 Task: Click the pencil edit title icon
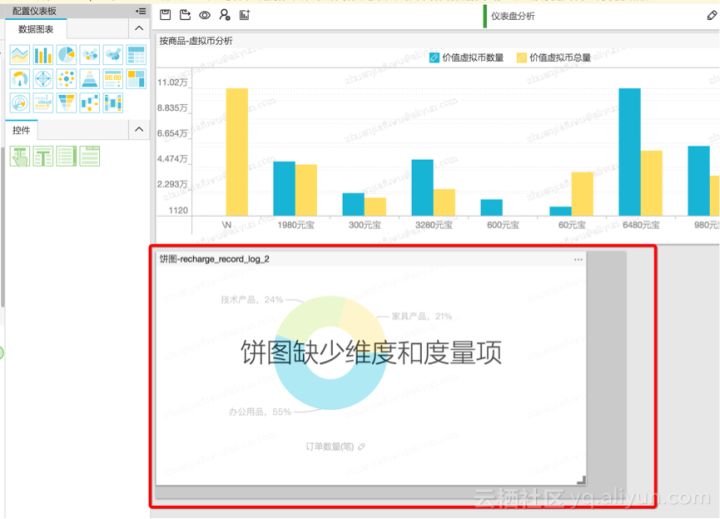click(x=712, y=16)
